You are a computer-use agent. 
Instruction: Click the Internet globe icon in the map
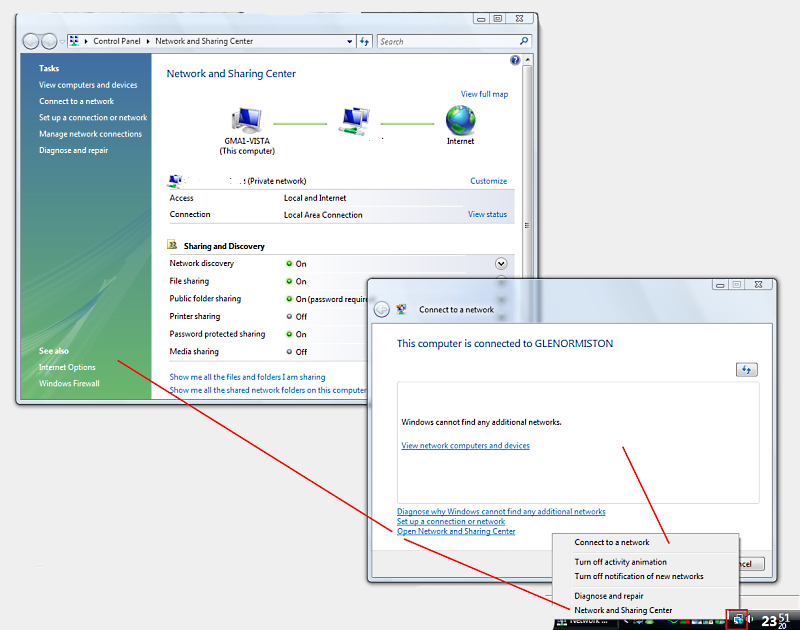(x=459, y=120)
